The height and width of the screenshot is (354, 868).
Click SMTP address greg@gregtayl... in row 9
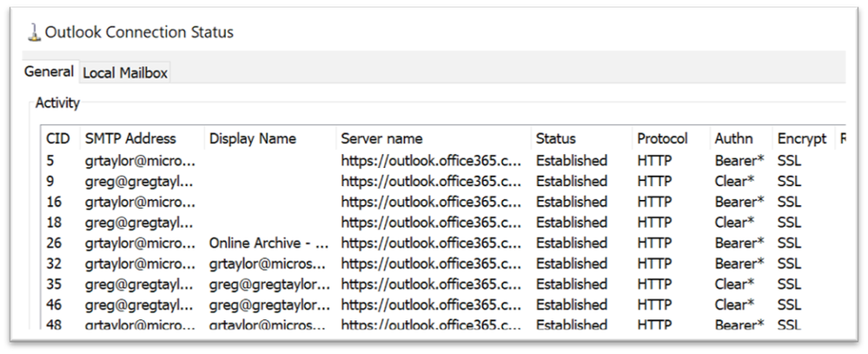(139, 181)
